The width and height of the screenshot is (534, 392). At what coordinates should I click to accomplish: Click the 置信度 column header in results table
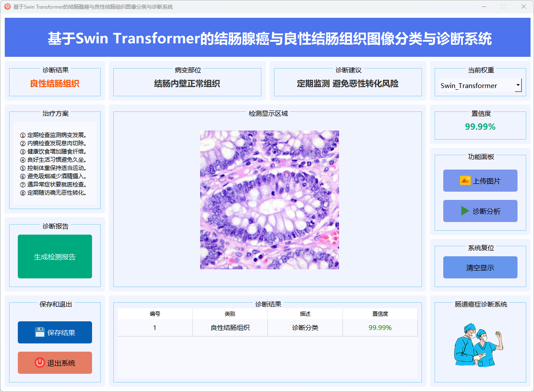coord(380,314)
